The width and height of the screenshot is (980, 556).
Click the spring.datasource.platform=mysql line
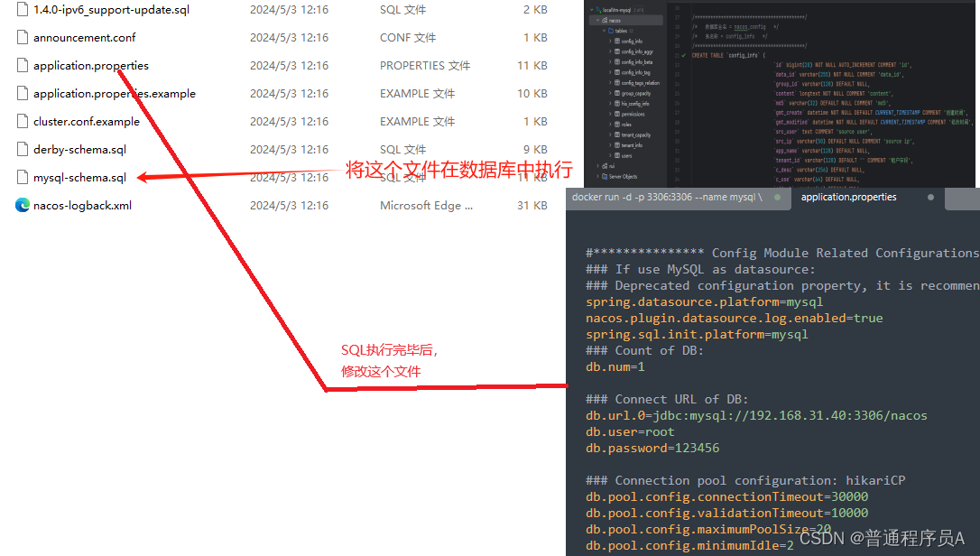(x=705, y=301)
